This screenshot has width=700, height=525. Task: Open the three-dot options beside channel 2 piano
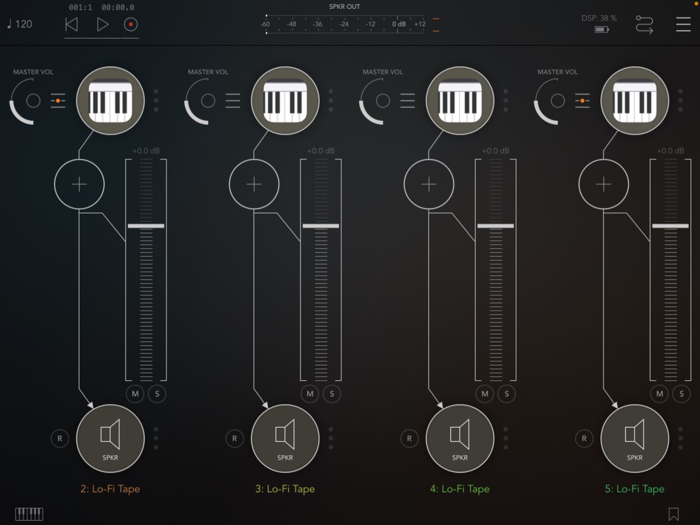[x=156, y=100]
